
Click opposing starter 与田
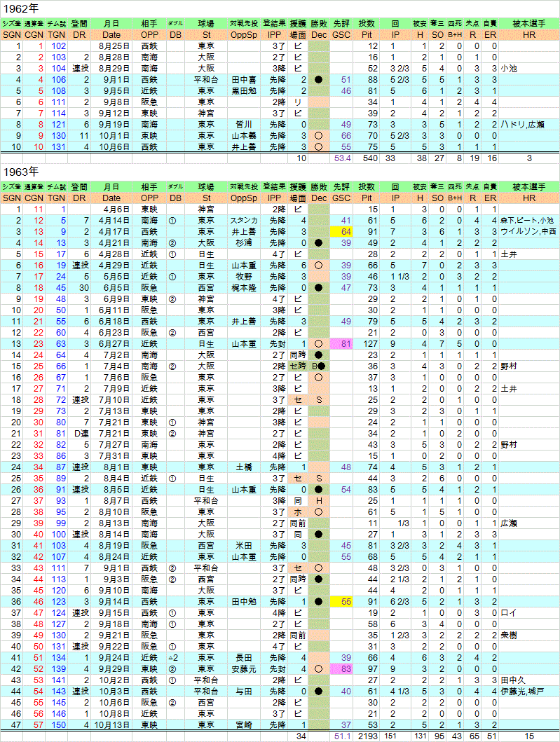coord(244,692)
